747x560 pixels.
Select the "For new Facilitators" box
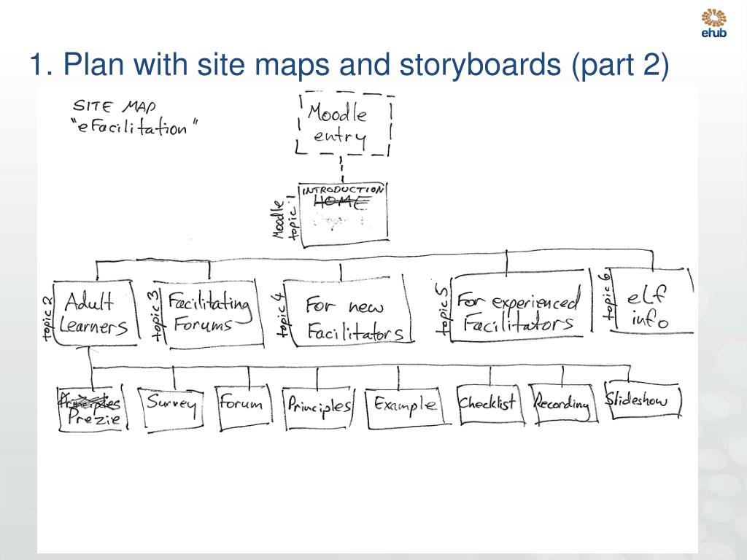(349, 311)
